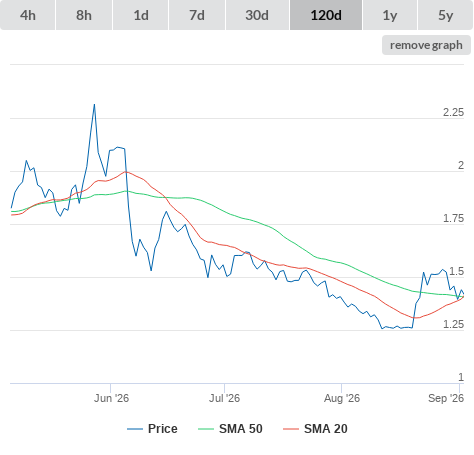Click the 1.75 y-axis value label
Screen dimensions: 474x455
coord(453,218)
